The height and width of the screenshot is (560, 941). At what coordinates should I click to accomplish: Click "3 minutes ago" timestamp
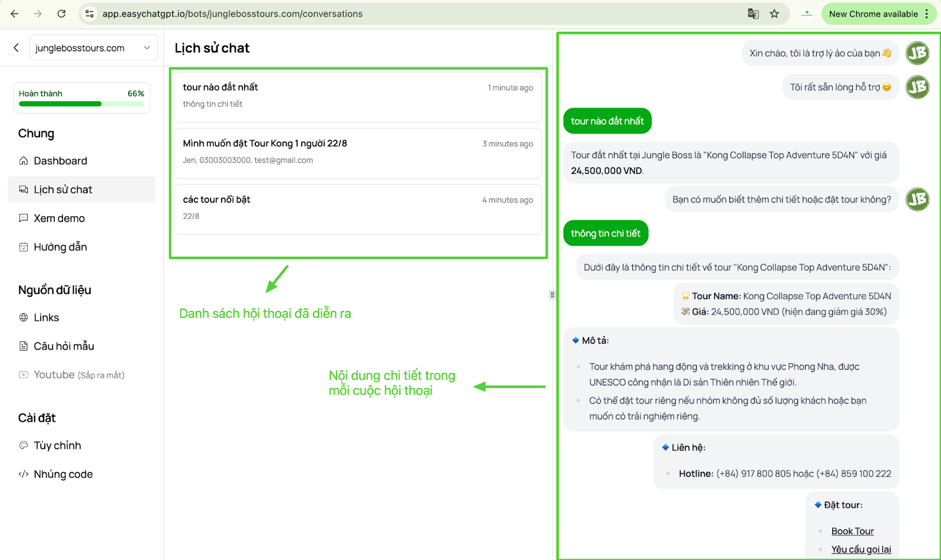(x=508, y=144)
